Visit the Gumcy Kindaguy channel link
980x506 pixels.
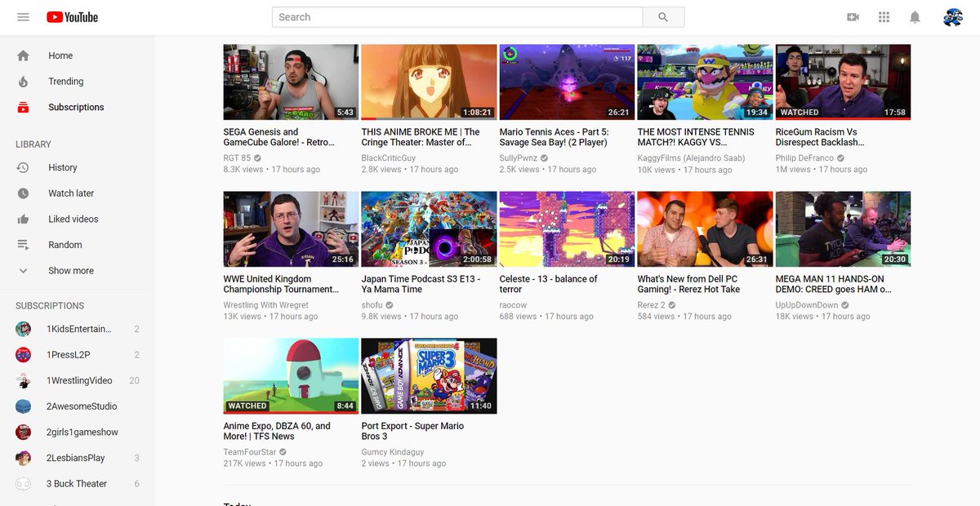393,452
